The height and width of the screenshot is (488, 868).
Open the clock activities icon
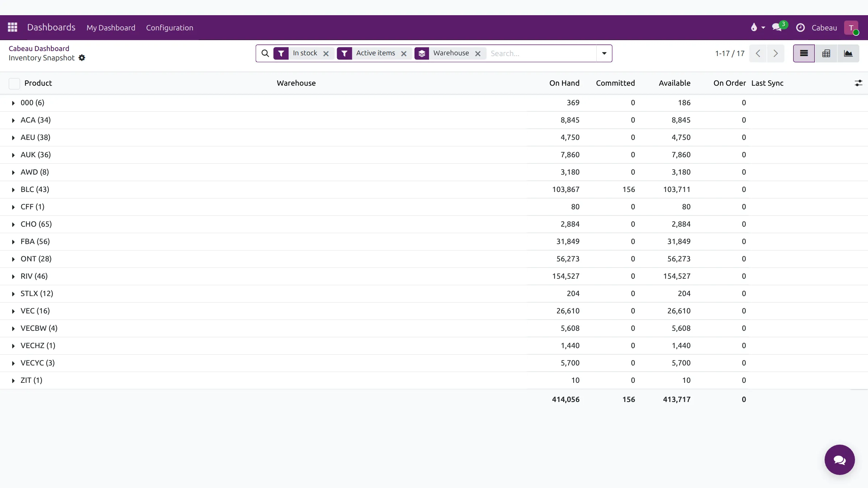pyautogui.click(x=800, y=27)
